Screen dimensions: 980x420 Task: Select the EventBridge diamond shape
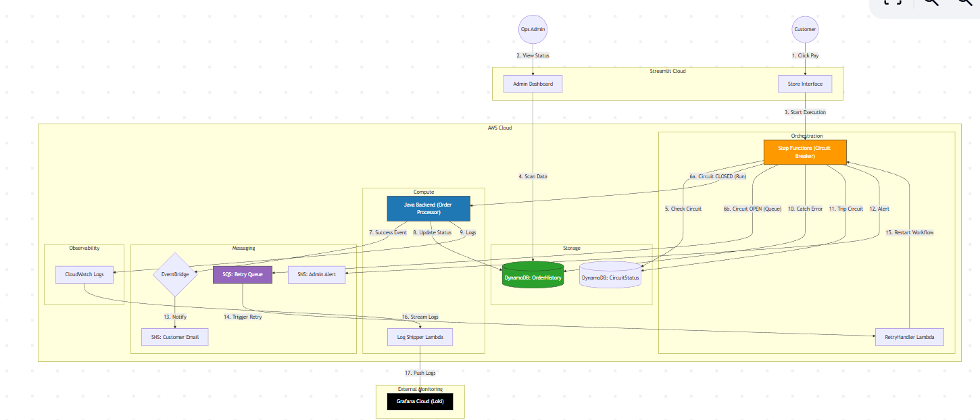174,274
